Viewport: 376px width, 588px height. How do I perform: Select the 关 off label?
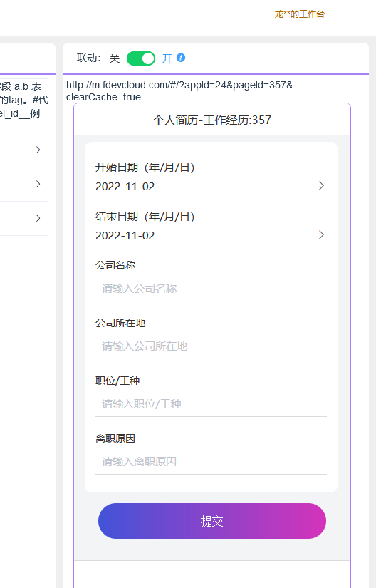(x=115, y=58)
